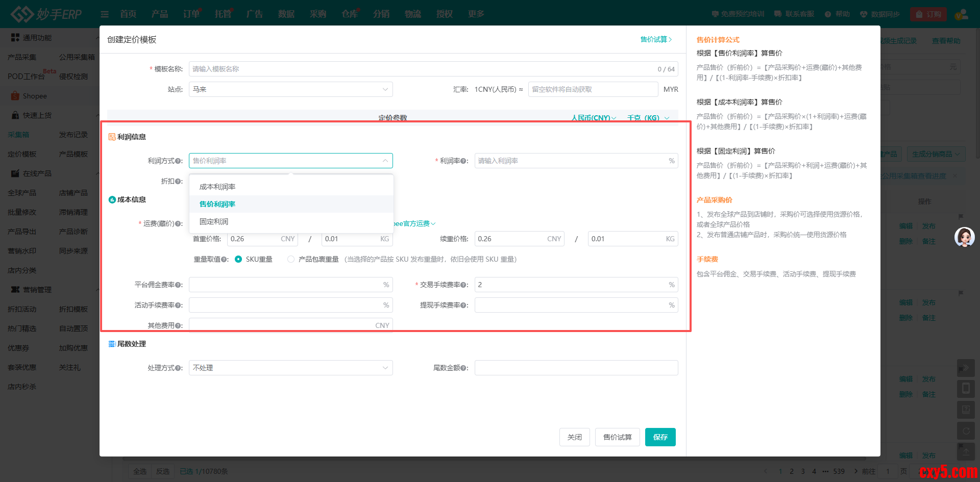Select the SKU重量 radio button
The width and height of the screenshot is (980, 482).
click(238, 260)
